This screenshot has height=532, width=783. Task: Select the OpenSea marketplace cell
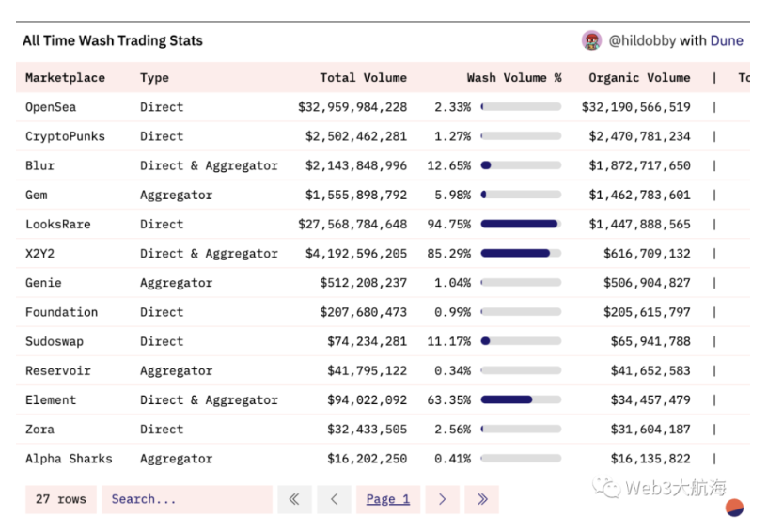[x=51, y=107]
